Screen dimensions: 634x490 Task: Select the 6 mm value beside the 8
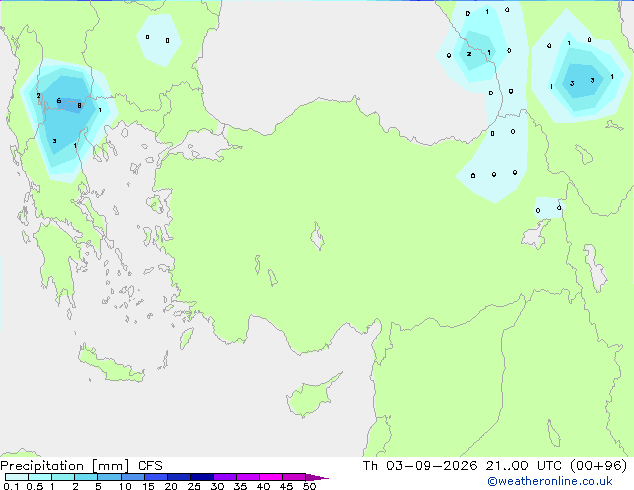tap(59, 101)
